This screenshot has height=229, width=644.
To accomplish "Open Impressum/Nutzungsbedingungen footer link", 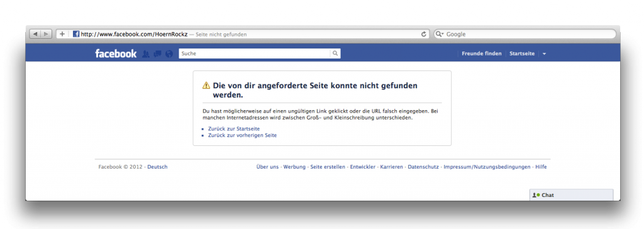I will pyautogui.click(x=487, y=167).
